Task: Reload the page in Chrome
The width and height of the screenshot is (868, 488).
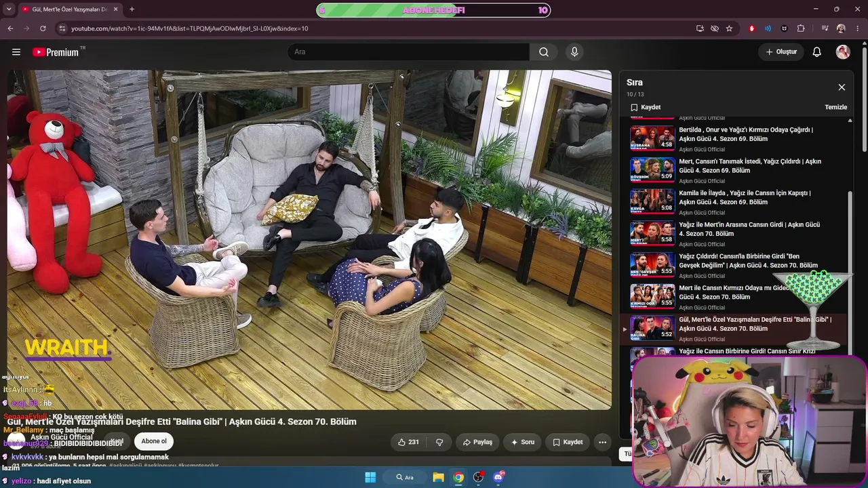Action: [x=43, y=28]
